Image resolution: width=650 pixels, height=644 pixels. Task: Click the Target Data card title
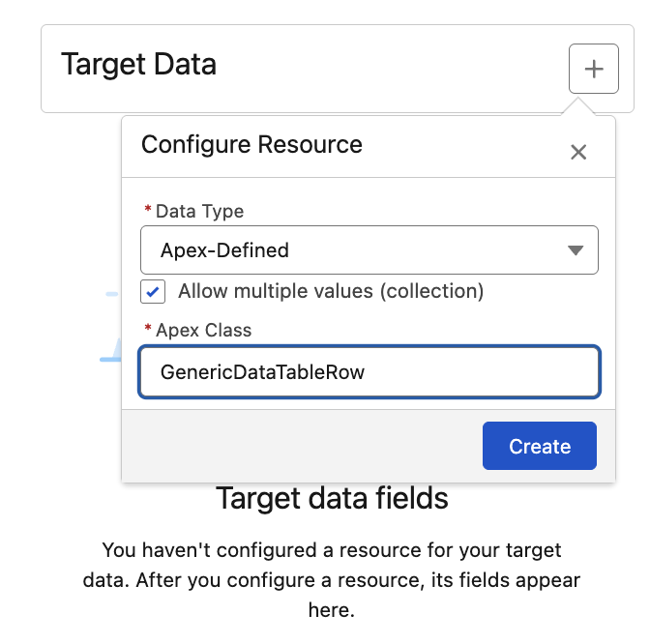coord(138,64)
